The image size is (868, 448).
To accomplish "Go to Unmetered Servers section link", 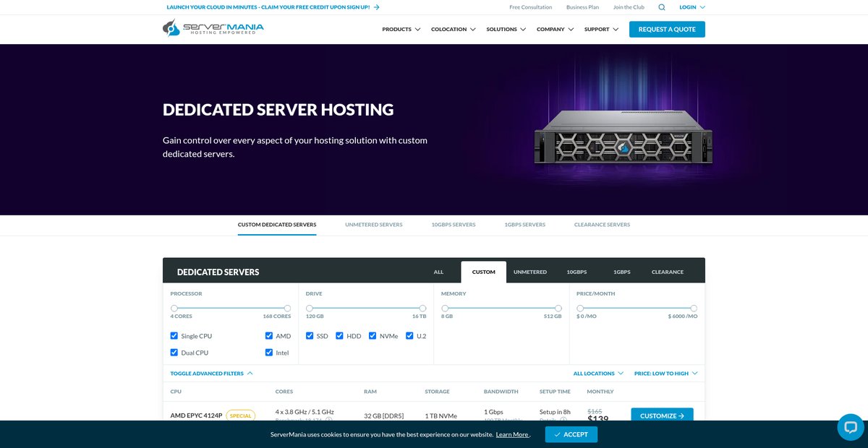I will pyautogui.click(x=374, y=225).
